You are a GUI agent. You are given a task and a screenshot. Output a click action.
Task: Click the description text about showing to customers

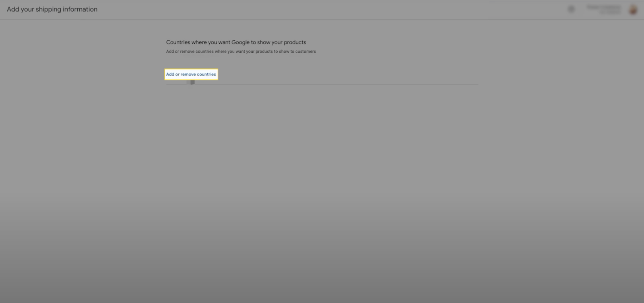coord(241,52)
